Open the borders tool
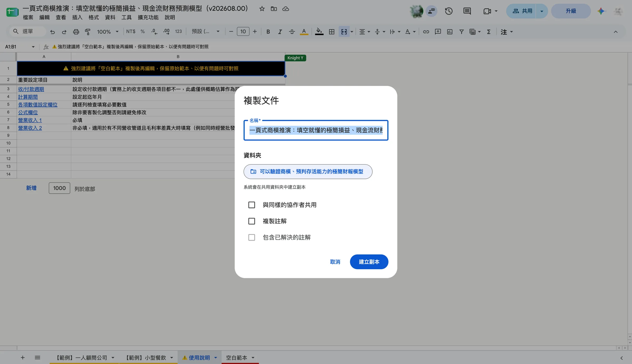The height and width of the screenshot is (364, 632). tap(332, 32)
